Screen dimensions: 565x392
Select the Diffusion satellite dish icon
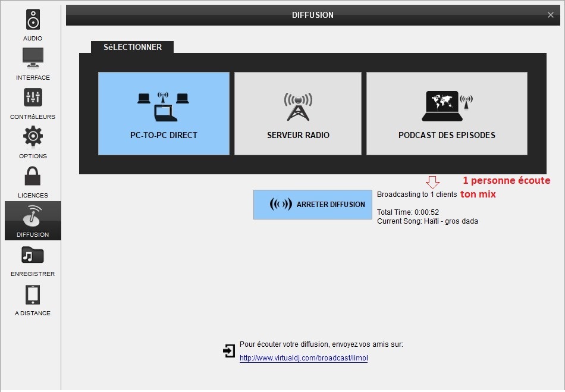(33, 217)
